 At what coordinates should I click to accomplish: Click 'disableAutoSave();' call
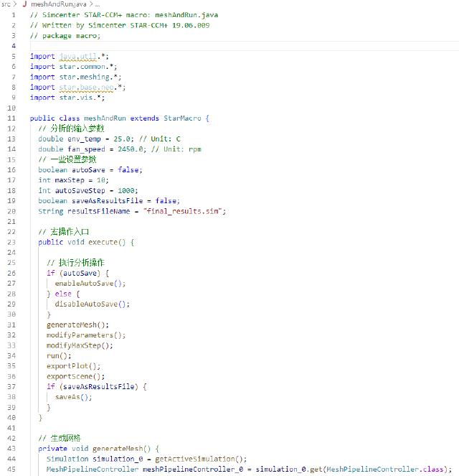point(93,304)
